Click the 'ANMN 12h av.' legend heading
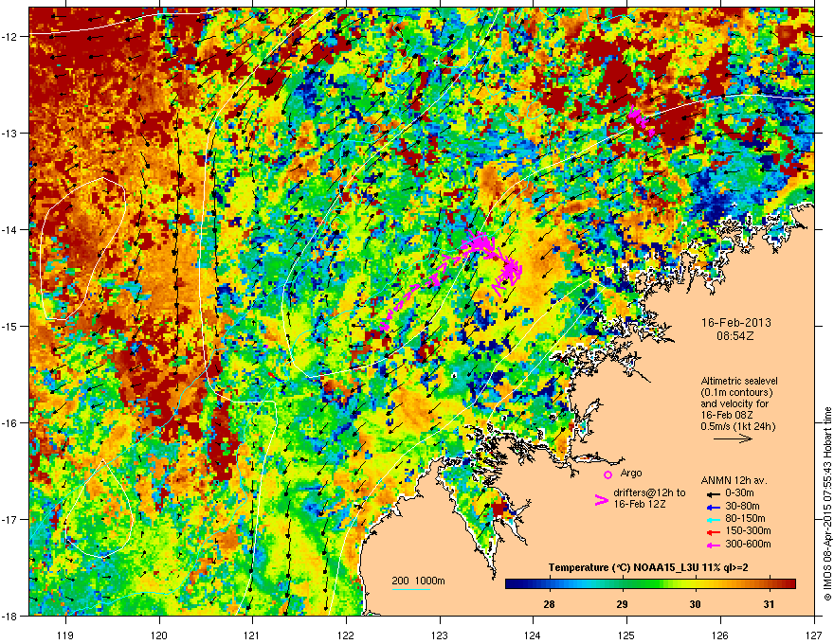This screenshot has width=834, height=644. [x=734, y=481]
